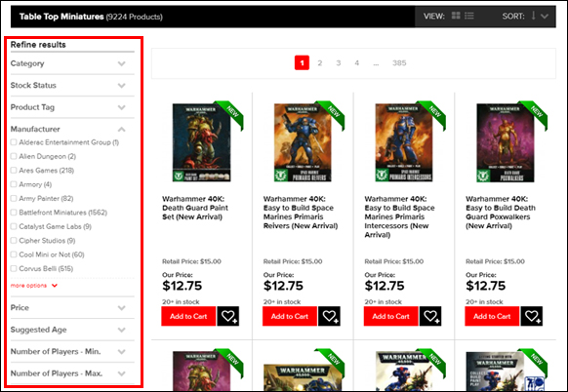This screenshot has width=568, height=392.
Task: Open Primaris Reivers product image
Action: tap(303, 142)
